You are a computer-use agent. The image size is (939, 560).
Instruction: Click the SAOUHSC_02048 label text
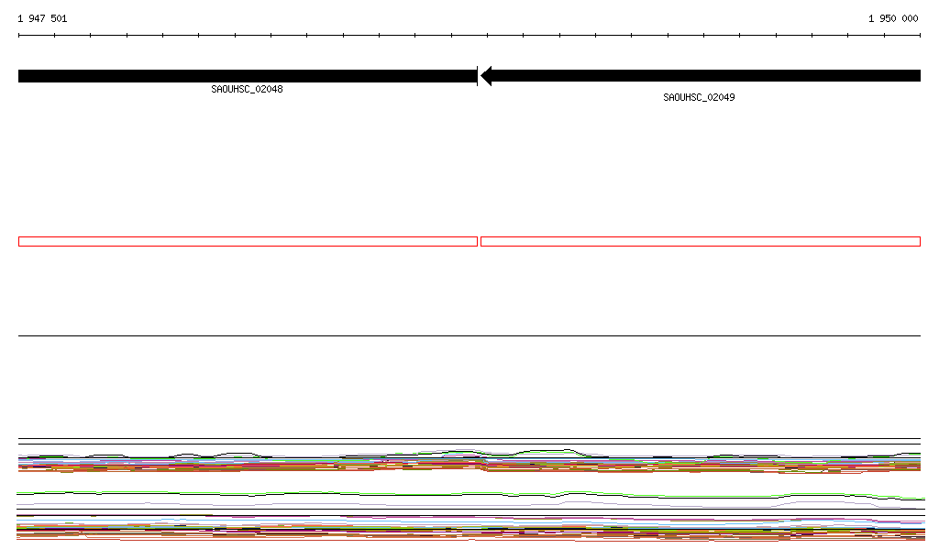click(x=247, y=89)
